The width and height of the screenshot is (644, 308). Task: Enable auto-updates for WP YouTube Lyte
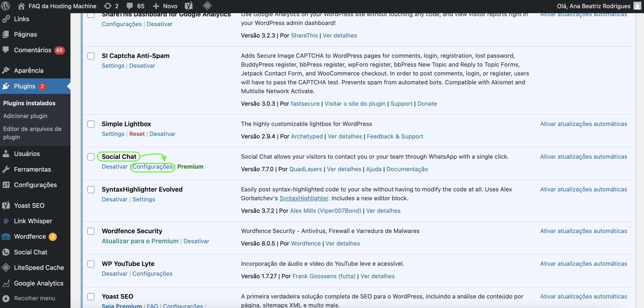(584, 264)
